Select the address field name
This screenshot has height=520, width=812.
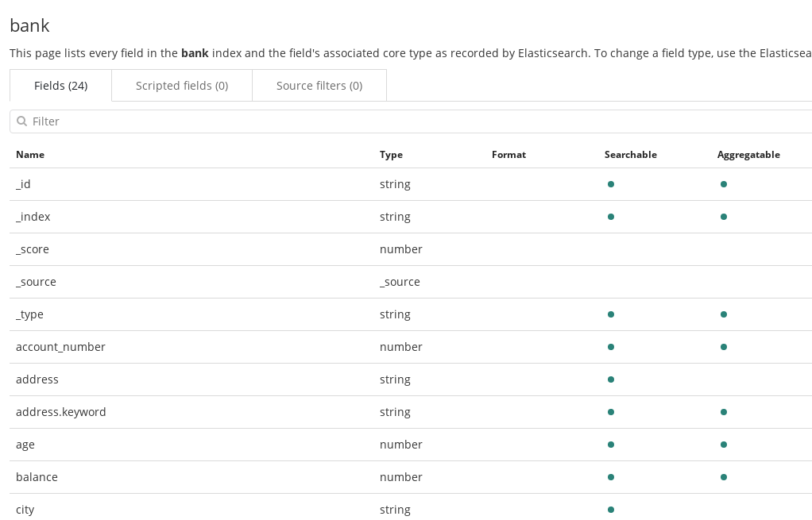click(37, 379)
